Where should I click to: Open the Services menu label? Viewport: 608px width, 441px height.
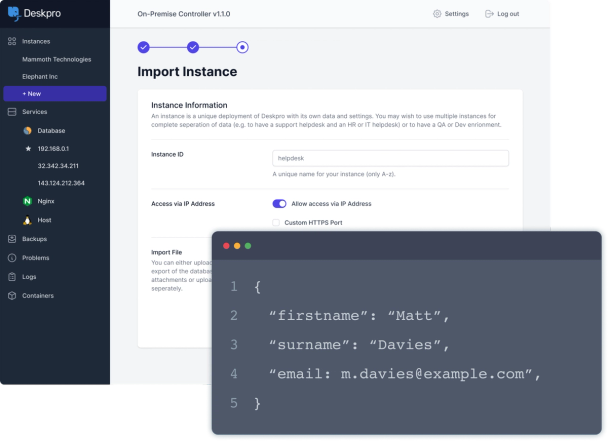[35, 112]
